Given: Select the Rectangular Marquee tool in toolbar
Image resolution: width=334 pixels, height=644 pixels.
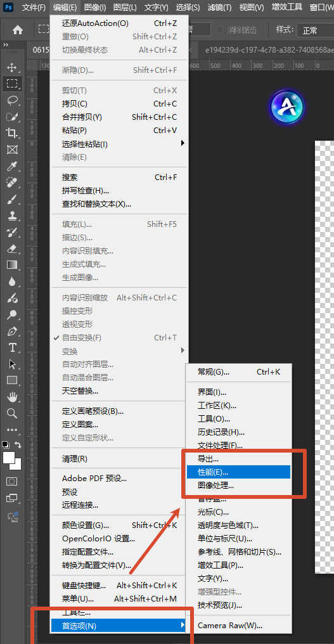Looking at the screenshot, I should tap(12, 84).
